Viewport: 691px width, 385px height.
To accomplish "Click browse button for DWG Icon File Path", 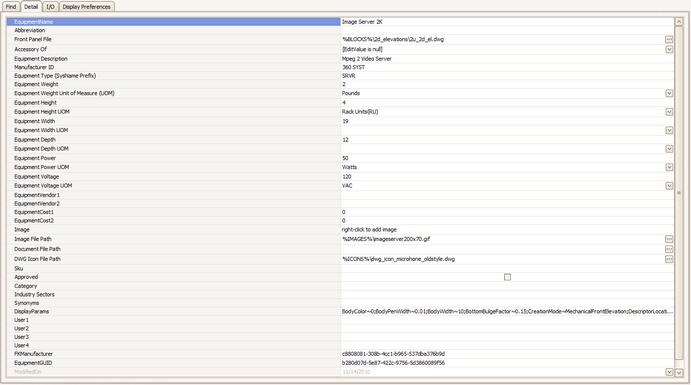I will (x=669, y=259).
